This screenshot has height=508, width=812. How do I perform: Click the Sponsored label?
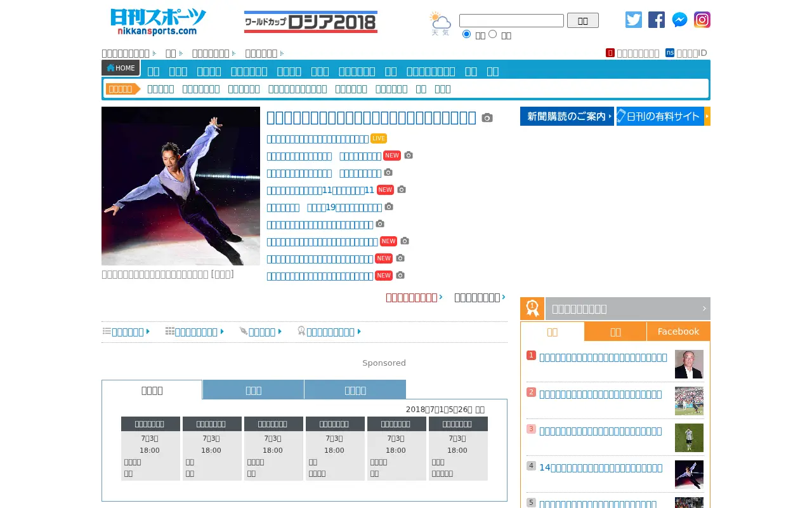[384, 363]
